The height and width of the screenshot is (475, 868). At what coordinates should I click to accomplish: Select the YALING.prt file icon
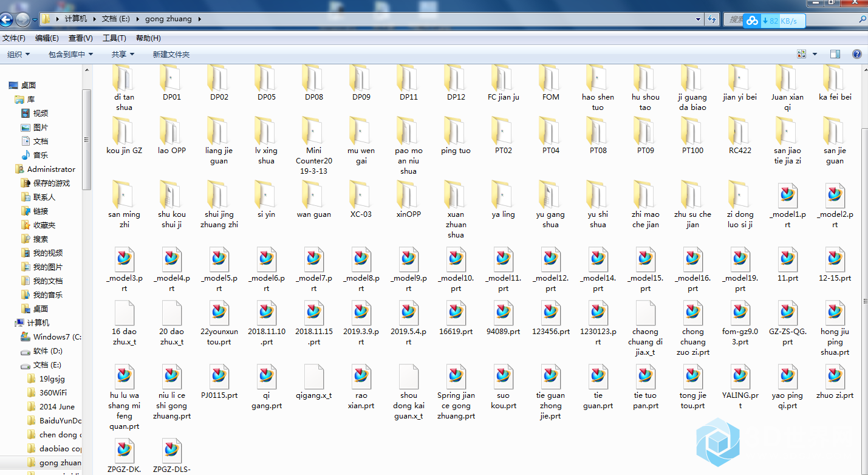pos(740,377)
